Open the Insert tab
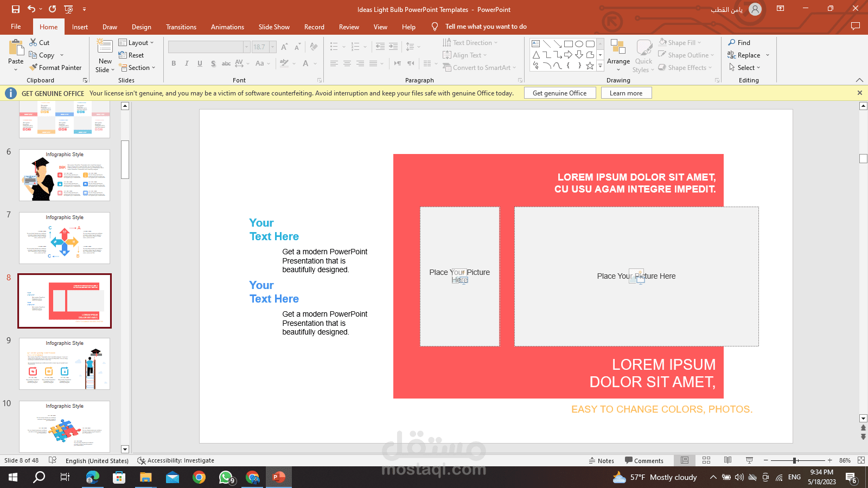 coord(80,27)
